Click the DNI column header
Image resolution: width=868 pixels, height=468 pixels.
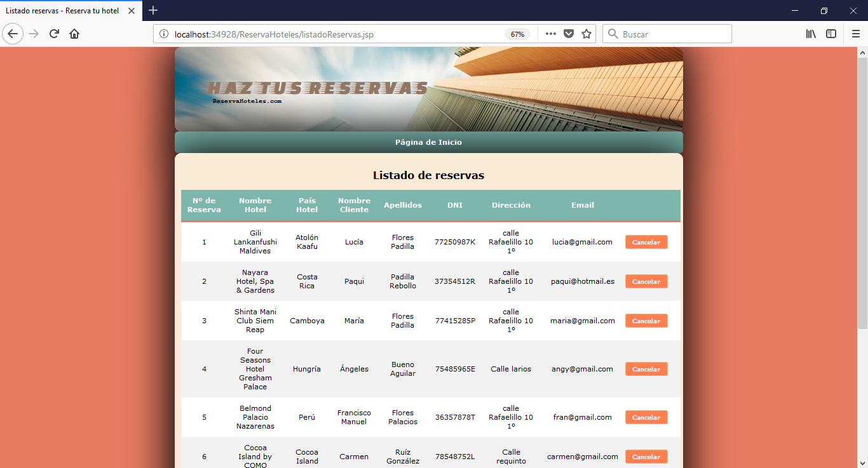pos(455,205)
